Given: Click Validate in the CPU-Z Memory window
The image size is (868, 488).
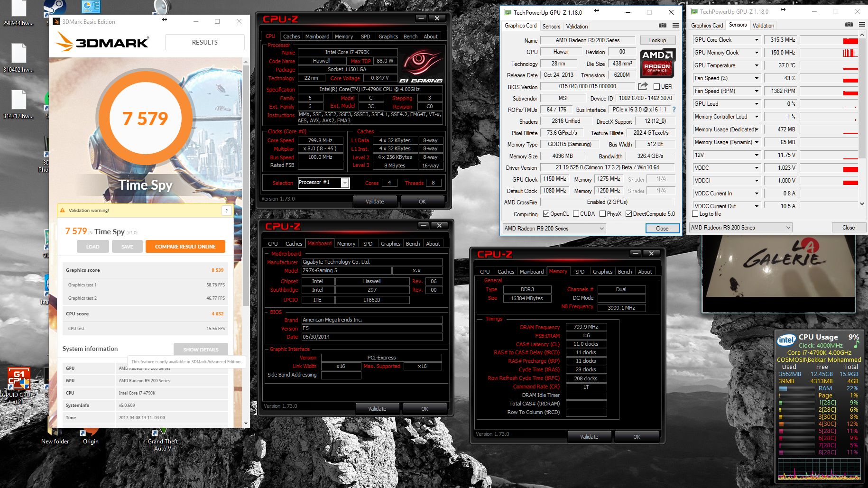Looking at the screenshot, I should point(589,437).
